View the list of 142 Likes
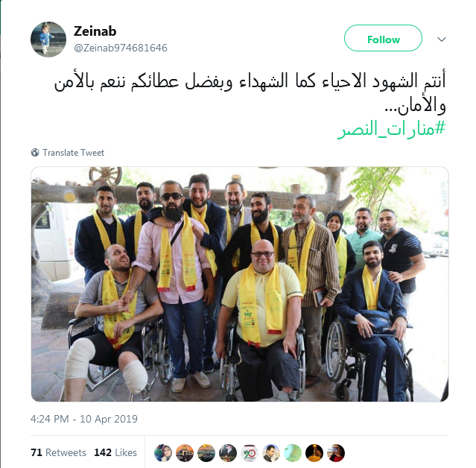 click(x=115, y=452)
